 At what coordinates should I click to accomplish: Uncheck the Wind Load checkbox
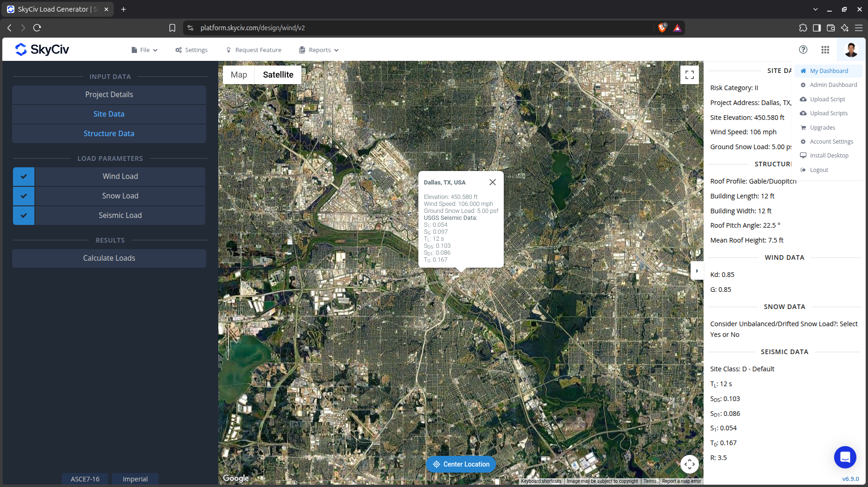coord(24,177)
